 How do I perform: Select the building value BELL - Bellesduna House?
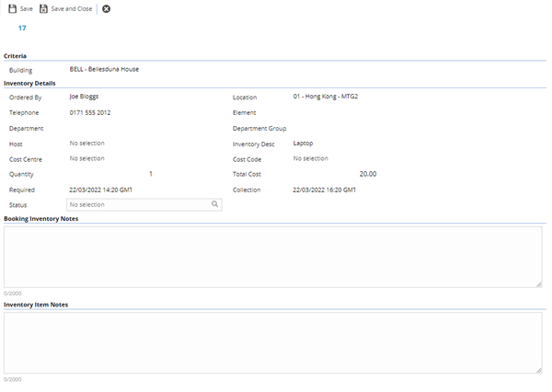pyautogui.click(x=104, y=69)
